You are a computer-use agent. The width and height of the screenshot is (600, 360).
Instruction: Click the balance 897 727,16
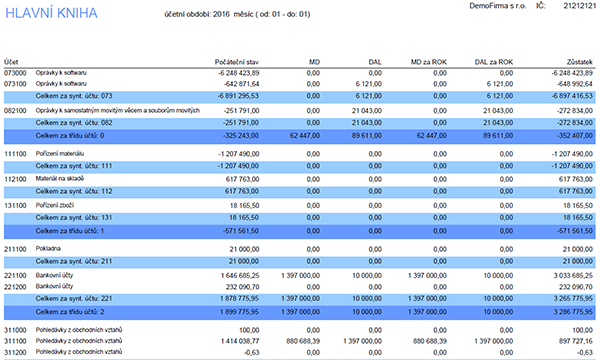click(x=576, y=341)
